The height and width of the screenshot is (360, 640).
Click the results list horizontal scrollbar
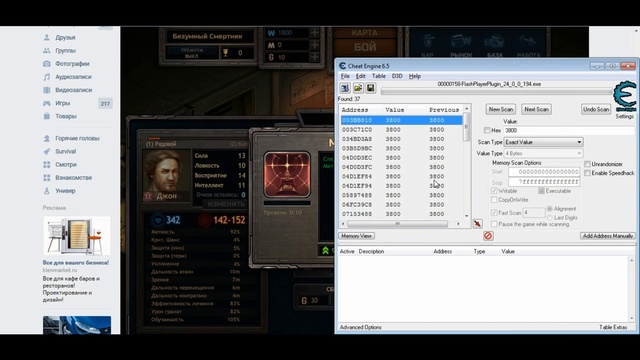401,224
